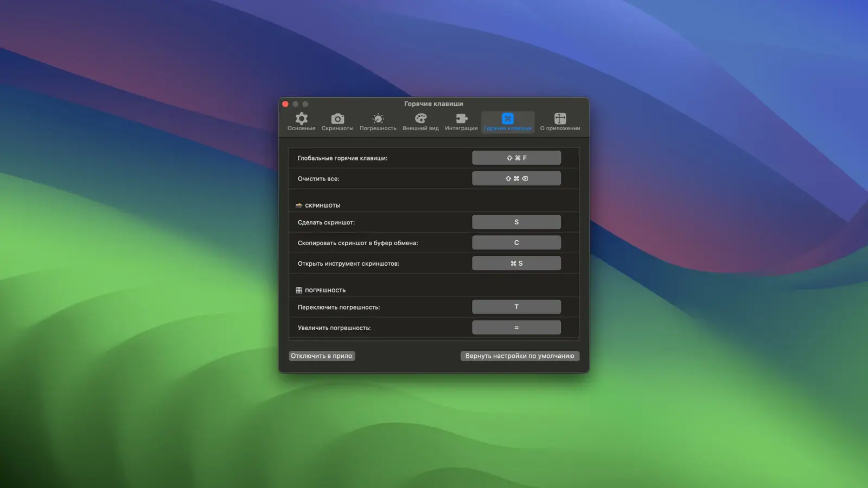Screen dimensions: 868x488
Task: Click Вернуть настройки по умолчанию button
Action: (x=520, y=356)
